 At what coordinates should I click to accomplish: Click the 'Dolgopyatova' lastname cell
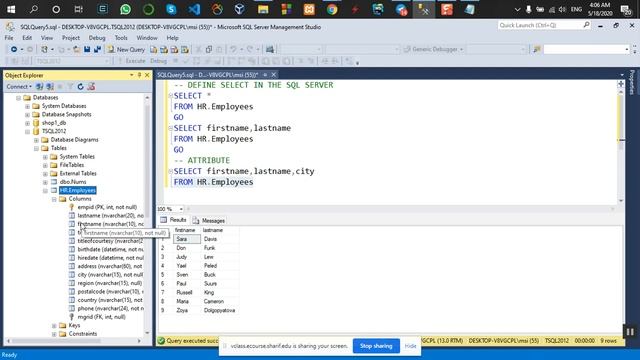pyautogui.click(x=220, y=311)
